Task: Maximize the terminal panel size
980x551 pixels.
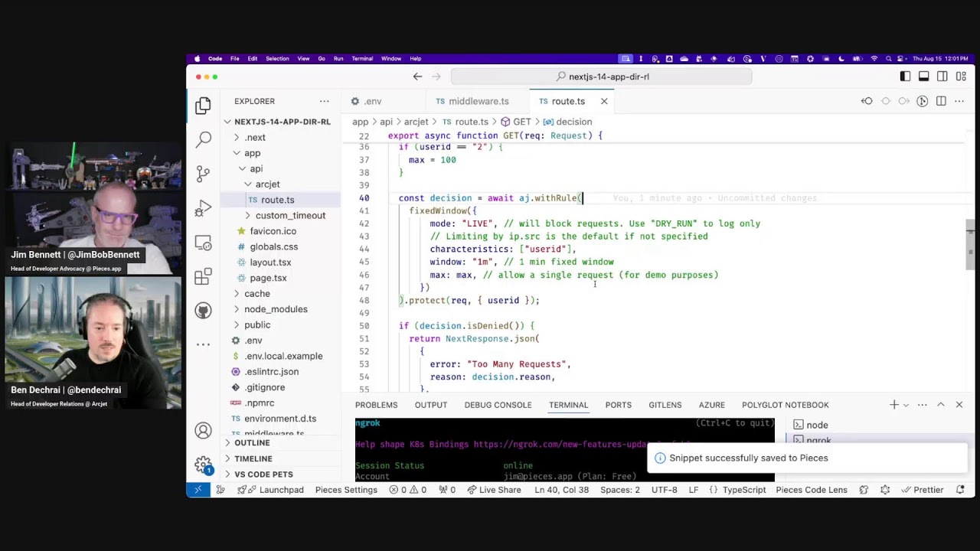Action: coord(941,405)
